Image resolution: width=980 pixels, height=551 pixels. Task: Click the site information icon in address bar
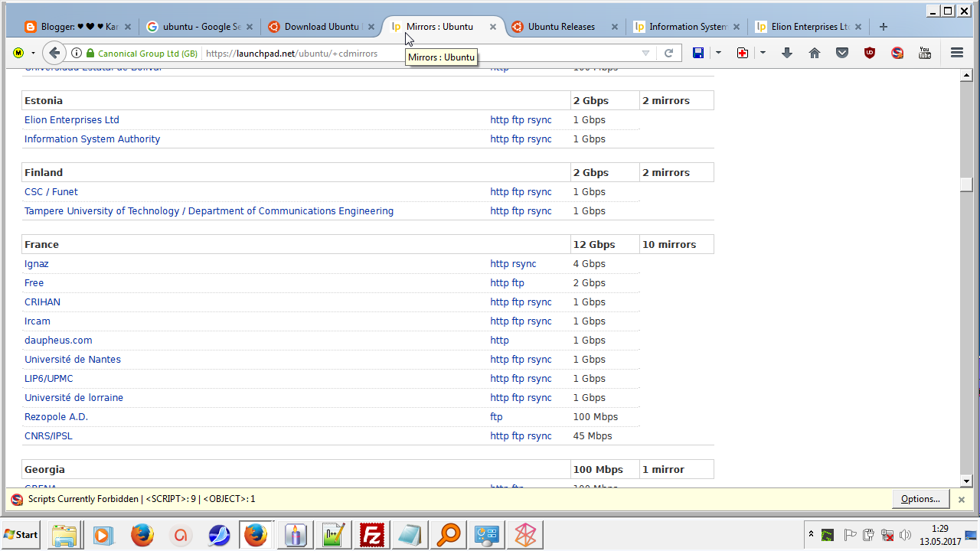pyautogui.click(x=77, y=54)
